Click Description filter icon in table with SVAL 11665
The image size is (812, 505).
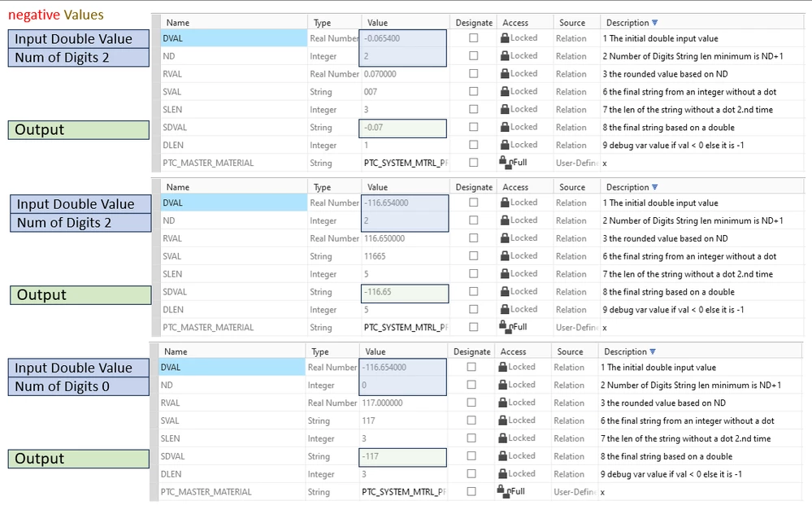pyautogui.click(x=654, y=187)
